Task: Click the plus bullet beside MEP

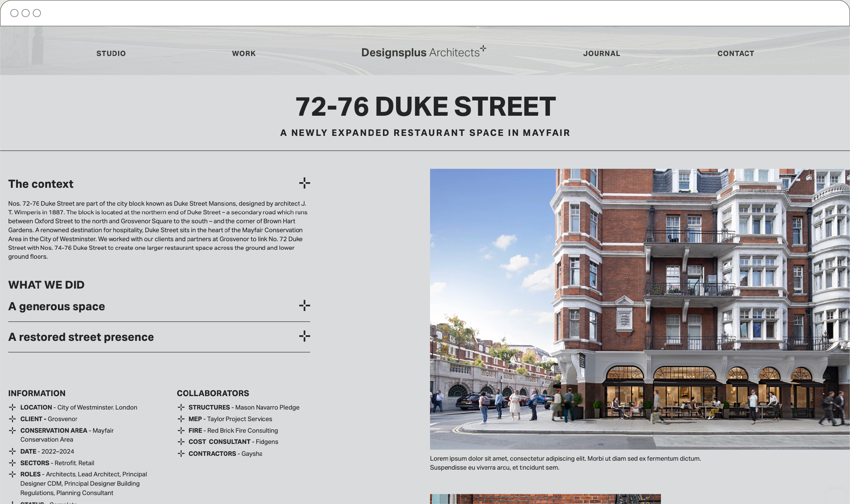Action: (181, 419)
